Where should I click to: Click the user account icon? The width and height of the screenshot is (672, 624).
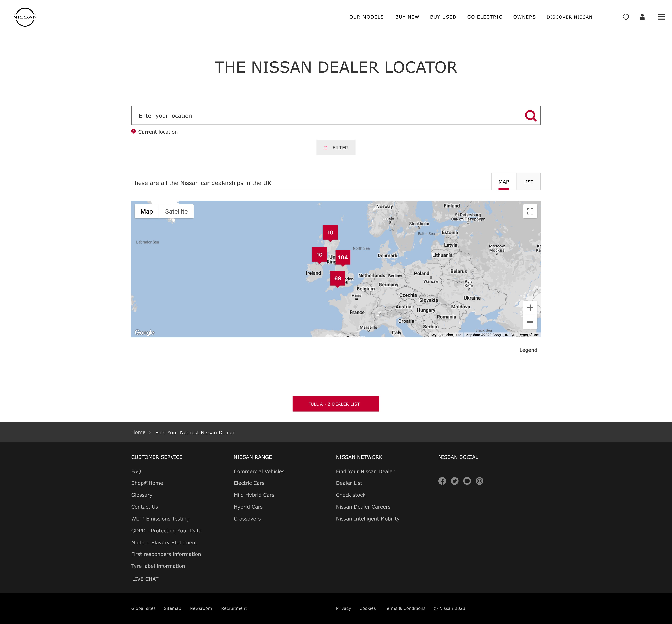tap(642, 17)
